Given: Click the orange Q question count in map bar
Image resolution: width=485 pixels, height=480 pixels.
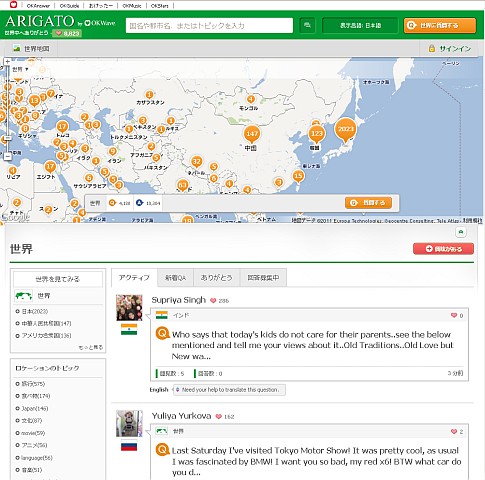Looking at the screenshot, I should pyautogui.click(x=119, y=203).
